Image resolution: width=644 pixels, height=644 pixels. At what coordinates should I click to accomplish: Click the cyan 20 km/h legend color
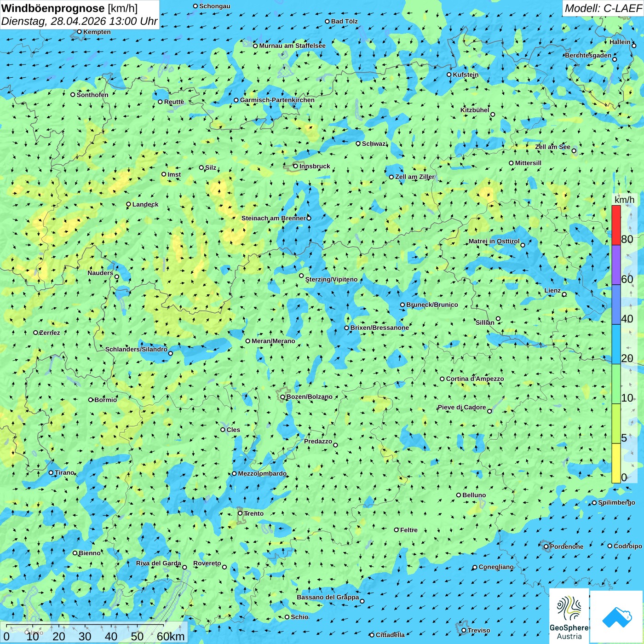(x=616, y=345)
